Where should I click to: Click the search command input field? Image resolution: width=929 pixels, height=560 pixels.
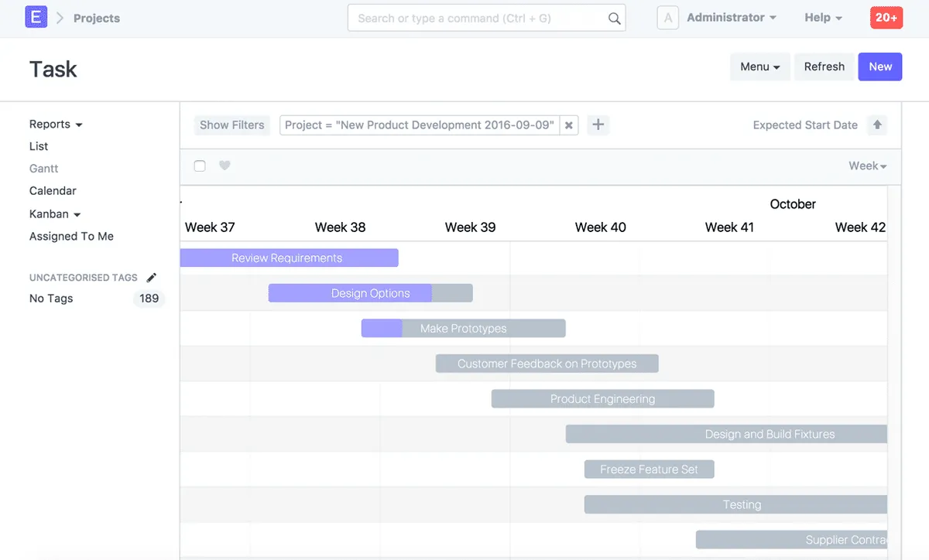(x=480, y=19)
